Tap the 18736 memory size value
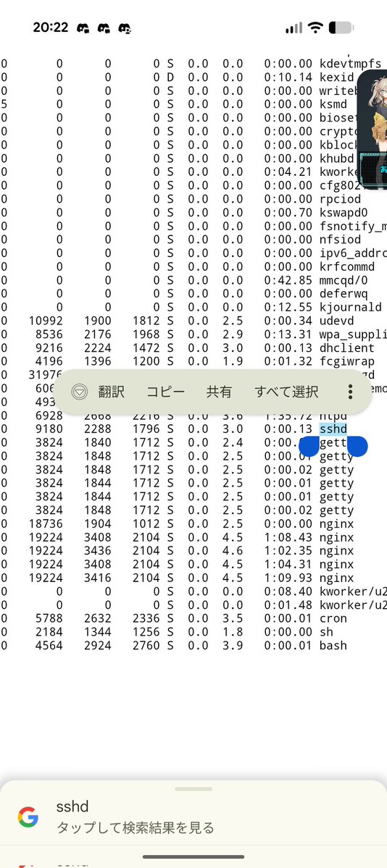 [x=46, y=523]
